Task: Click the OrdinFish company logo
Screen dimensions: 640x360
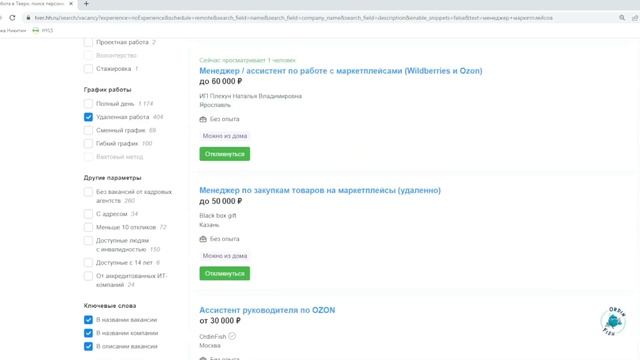Action: [x=613, y=321]
